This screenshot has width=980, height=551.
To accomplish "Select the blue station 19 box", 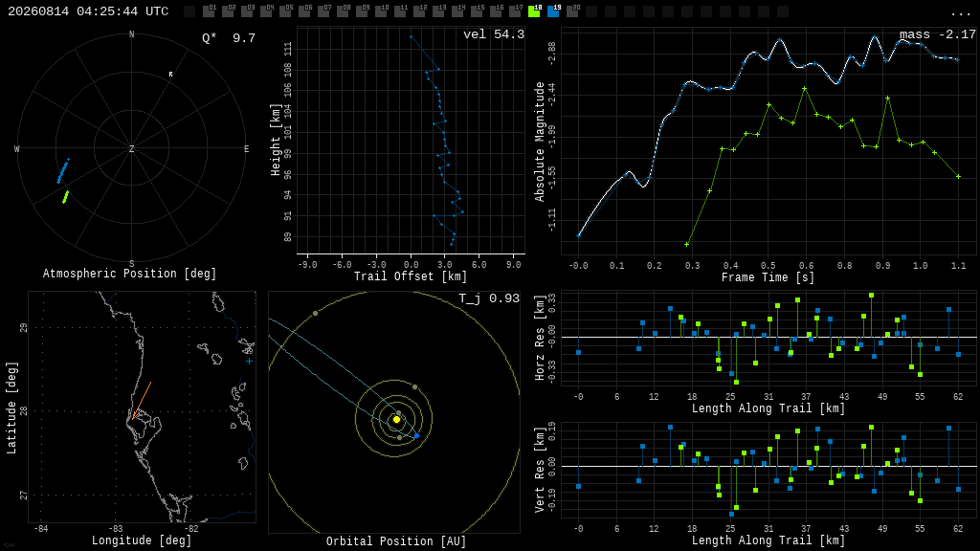I will pos(554,11).
